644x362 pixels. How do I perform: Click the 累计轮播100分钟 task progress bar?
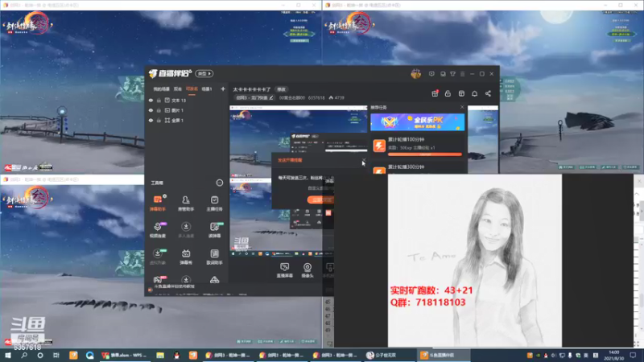tap(425, 154)
